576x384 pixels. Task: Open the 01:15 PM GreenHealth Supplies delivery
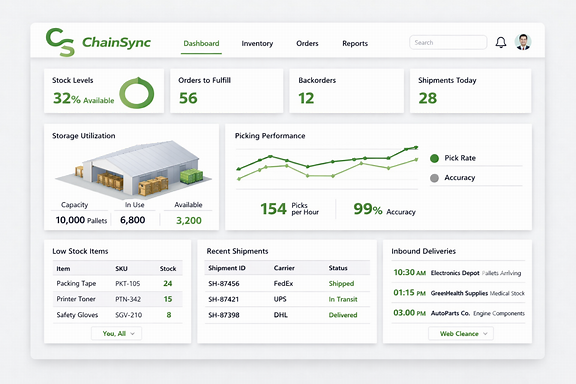[458, 293]
